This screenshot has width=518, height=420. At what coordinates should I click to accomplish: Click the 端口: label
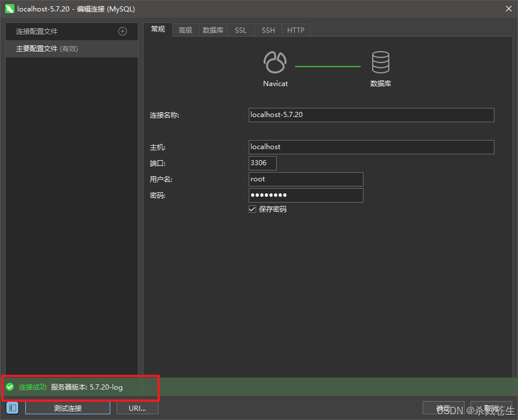[x=157, y=164]
